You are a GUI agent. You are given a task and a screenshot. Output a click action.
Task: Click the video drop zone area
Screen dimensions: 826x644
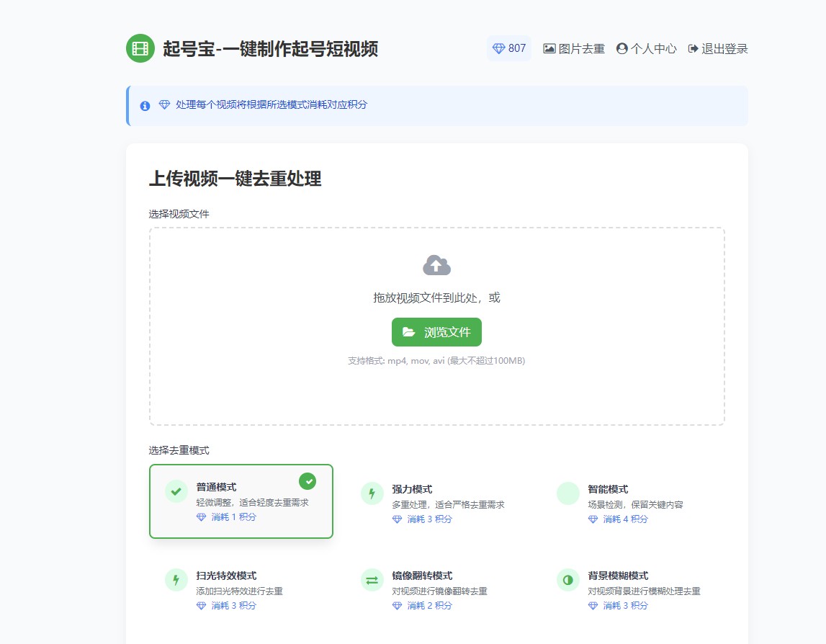pyautogui.click(x=436, y=389)
